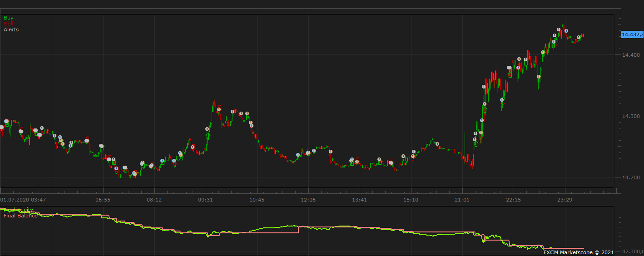
Task: Click the 10:45 time axis label
Action: click(257, 200)
